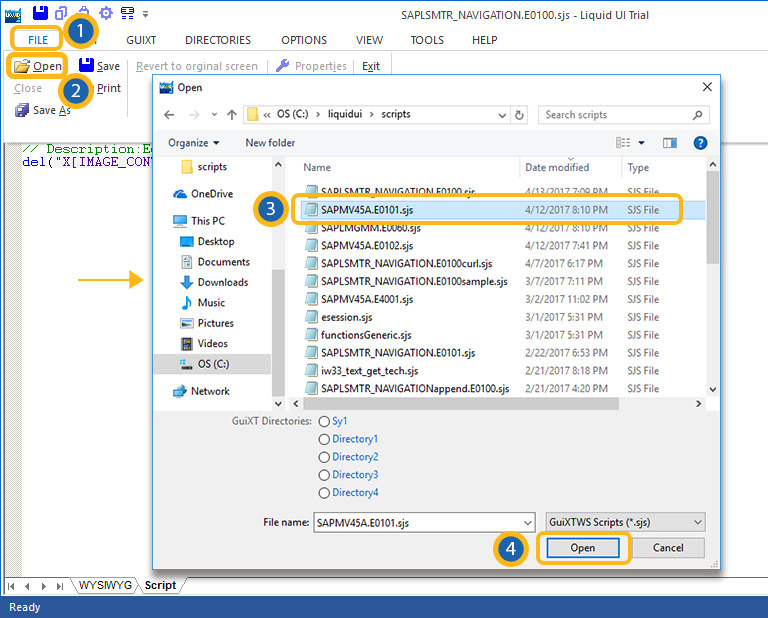
Task: Click the New folder button
Action: [x=270, y=143]
